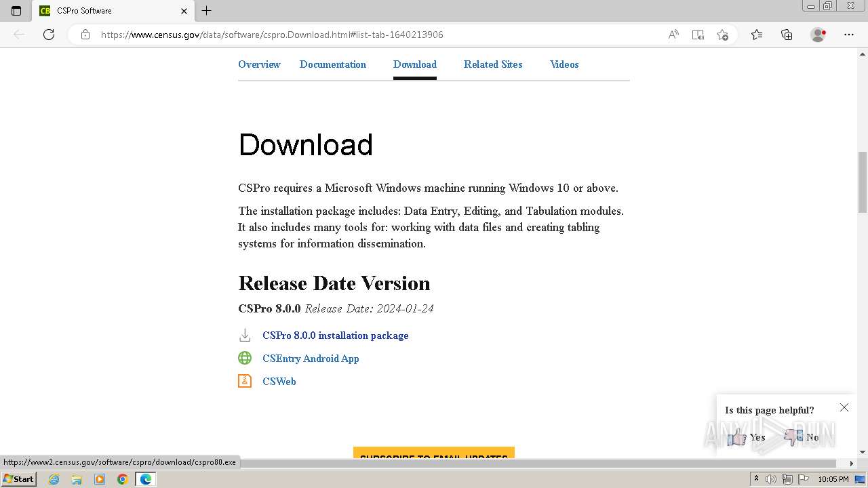Click the 10:05 PM taskbar clock
The image size is (868, 488).
coord(833,479)
